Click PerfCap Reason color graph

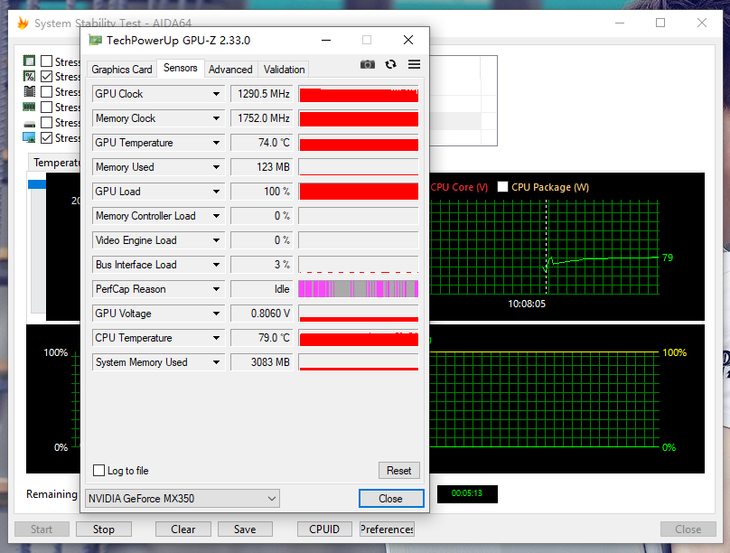tap(358, 289)
